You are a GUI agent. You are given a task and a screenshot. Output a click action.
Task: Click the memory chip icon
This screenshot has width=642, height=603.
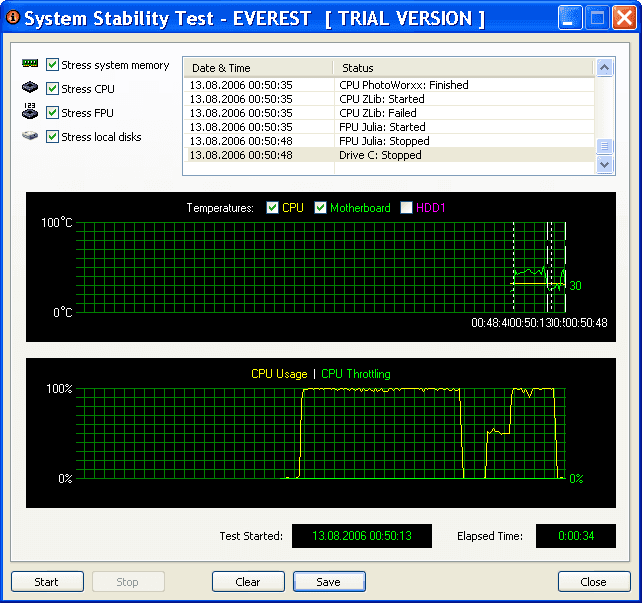click(x=30, y=63)
